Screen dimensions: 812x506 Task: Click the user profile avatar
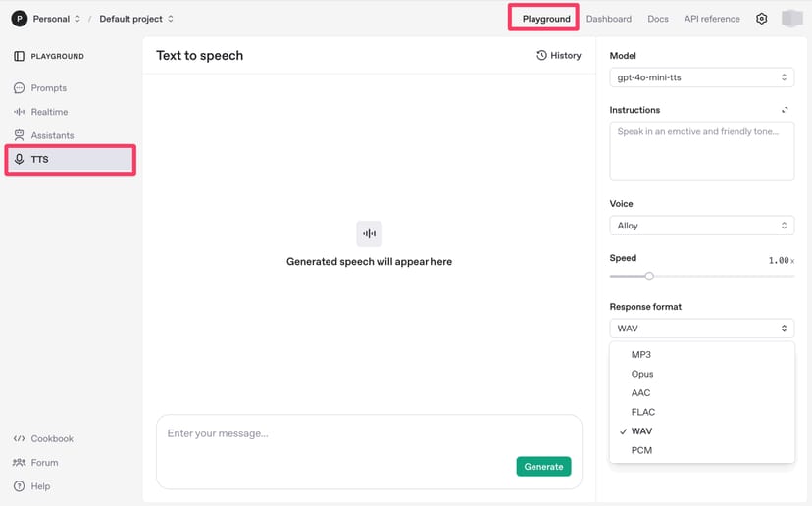[x=791, y=19]
